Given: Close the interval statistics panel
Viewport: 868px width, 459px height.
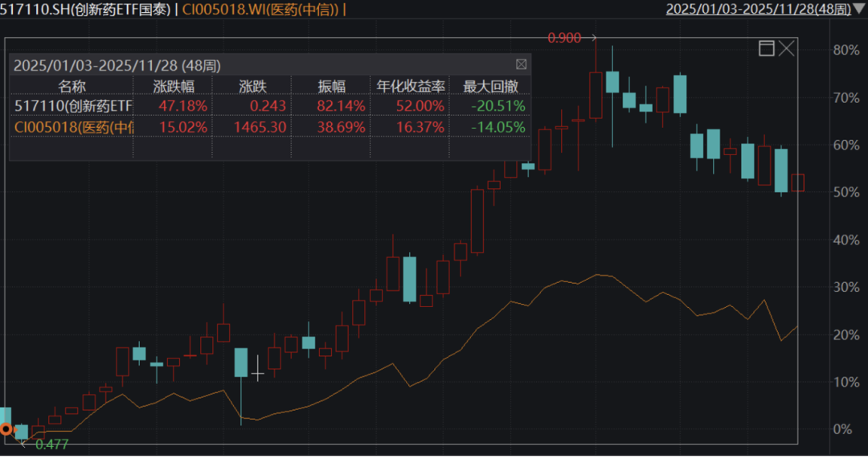Looking at the screenshot, I should pos(521,64).
